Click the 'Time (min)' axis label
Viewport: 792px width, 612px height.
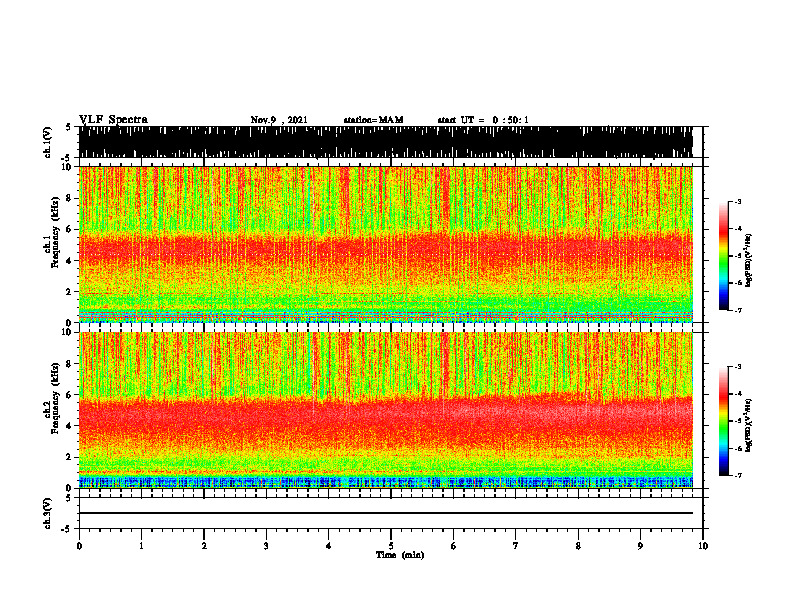(x=400, y=555)
